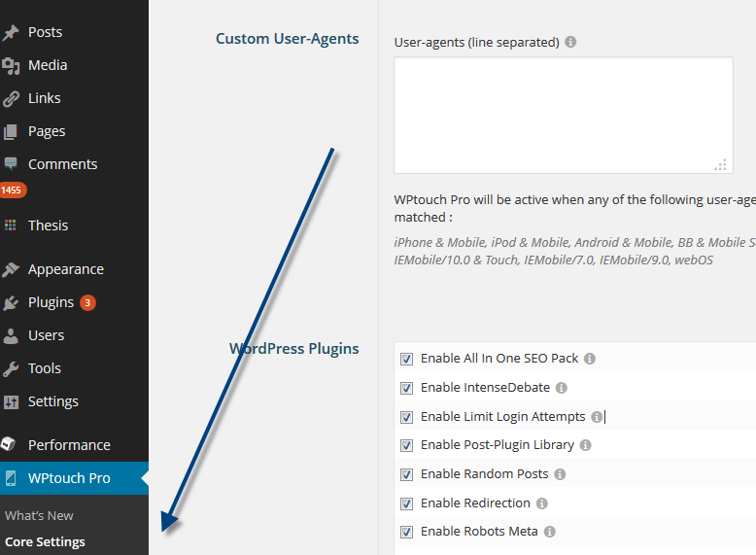This screenshot has height=555, width=756.
Task: Click info icon for Post-Plugin Library
Action: tap(585, 445)
